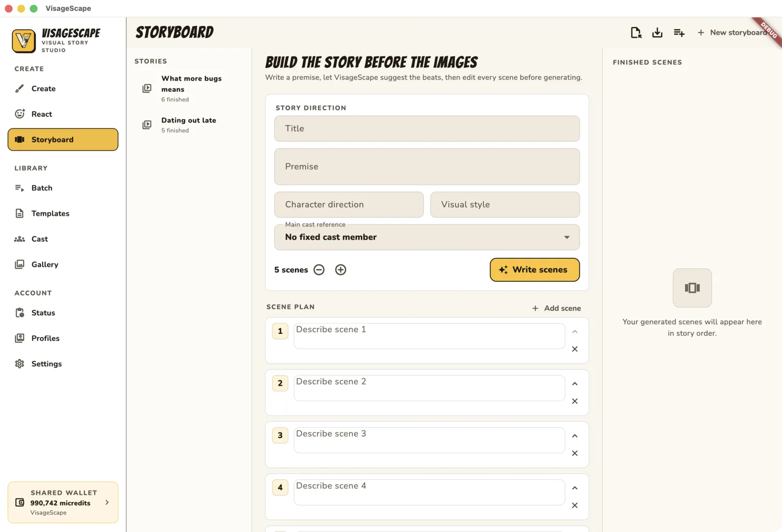Move scene 4 up with its chevron
The width and height of the screenshot is (782, 532).
tap(575, 488)
